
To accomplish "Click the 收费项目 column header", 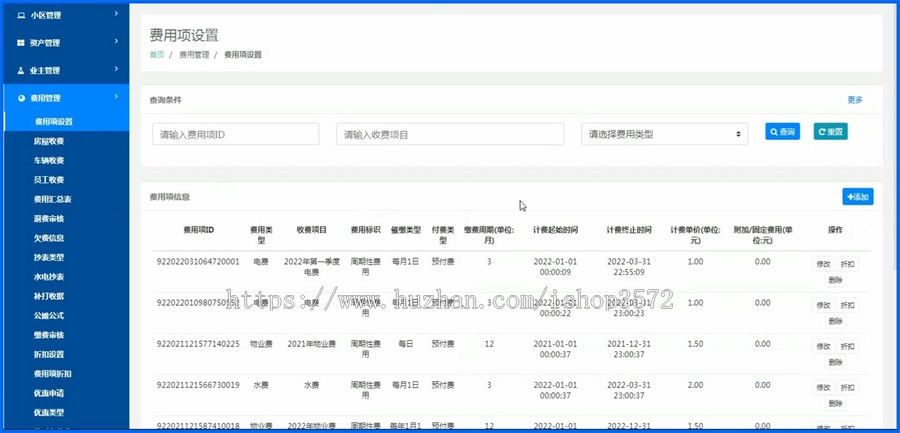I will [x=312, y=230].
